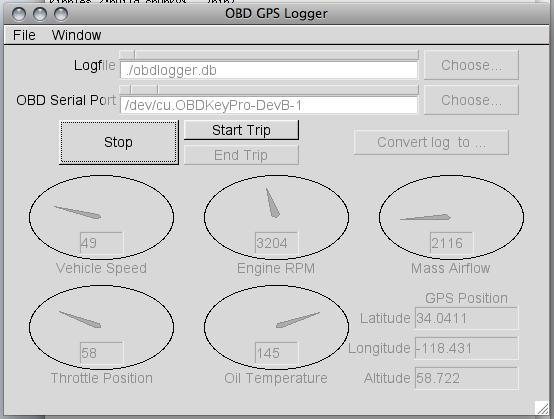Choose OBD serial port via Choose button
Image resolution: width=554 pixels, height=419 pixels.
pos(471,100)
